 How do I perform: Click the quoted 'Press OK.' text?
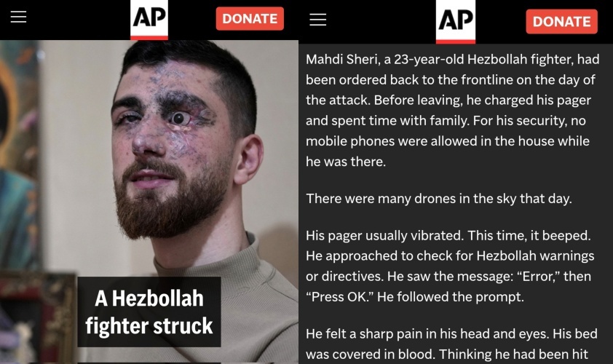pos(339,297)
